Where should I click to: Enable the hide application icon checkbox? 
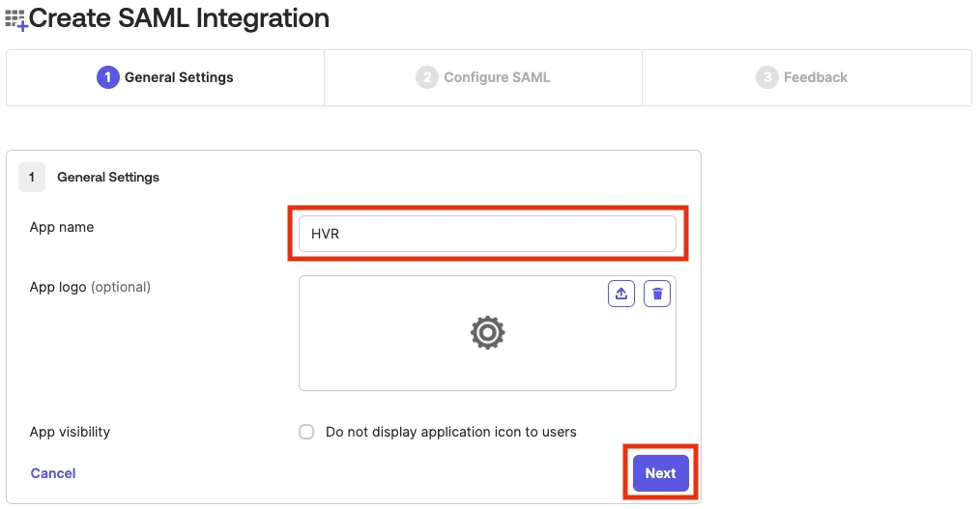(x=306, y=432)
